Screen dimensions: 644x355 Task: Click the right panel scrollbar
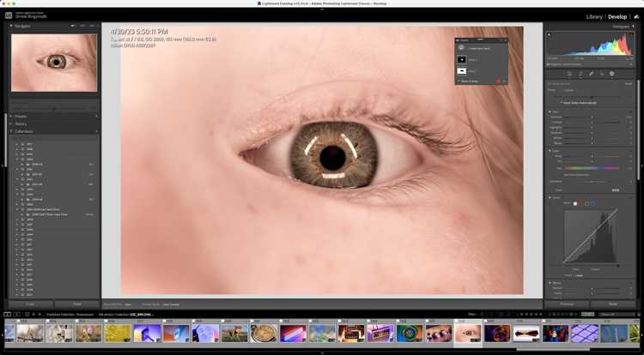[x=638, y=129]
